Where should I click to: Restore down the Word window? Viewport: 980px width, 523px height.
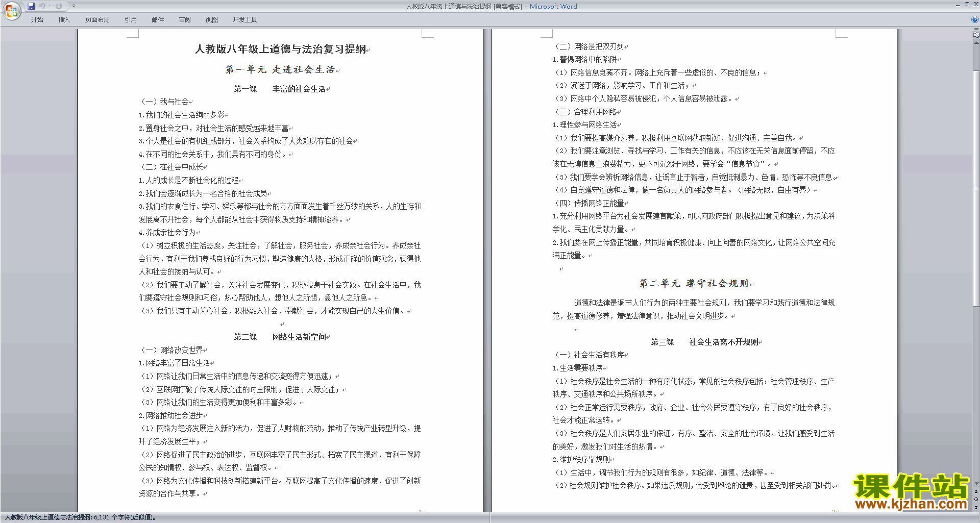(x=967, y=4)
